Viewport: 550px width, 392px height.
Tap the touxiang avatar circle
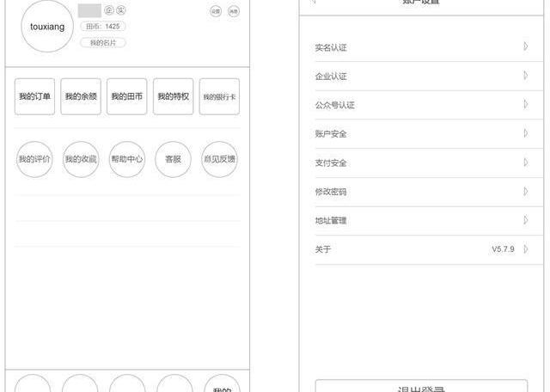coord(47,27)
